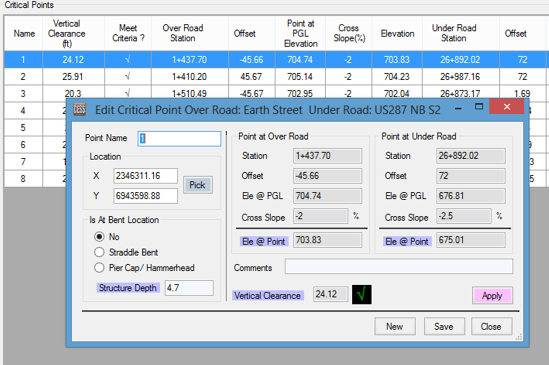Screen dimensions: 549x365
Task: Close dialog with red X button
Action: click(x=507, y=106)
